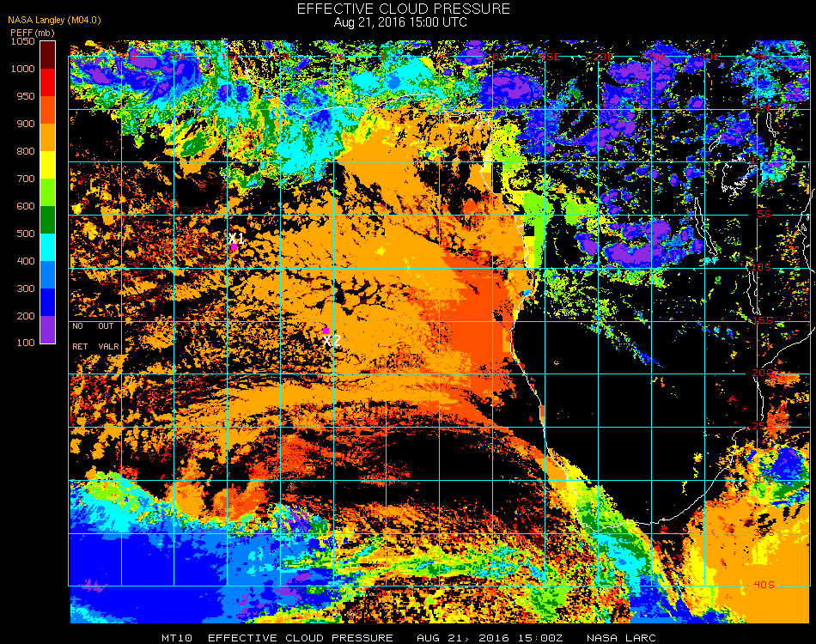Click the top title 'EFFECTIVE CLOUD PRESSURE'
Viewport: 816px width, 644px height.
tap(404, 9)
